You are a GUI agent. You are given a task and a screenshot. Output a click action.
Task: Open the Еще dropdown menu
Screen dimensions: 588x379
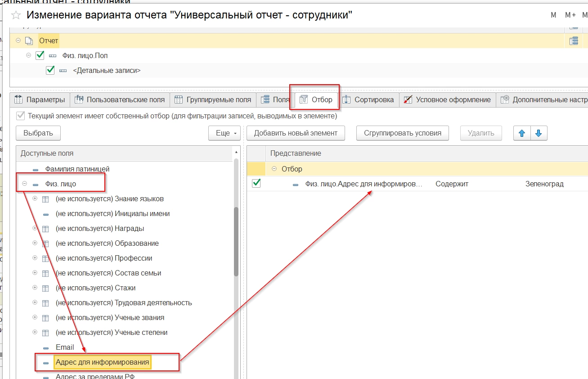click(225, 133)
